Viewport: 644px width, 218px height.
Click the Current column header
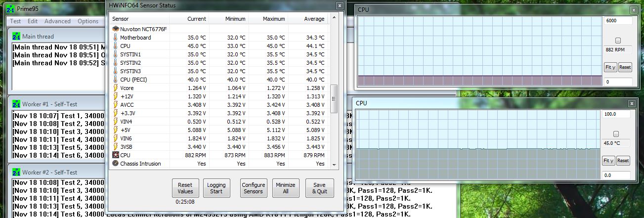189,19
